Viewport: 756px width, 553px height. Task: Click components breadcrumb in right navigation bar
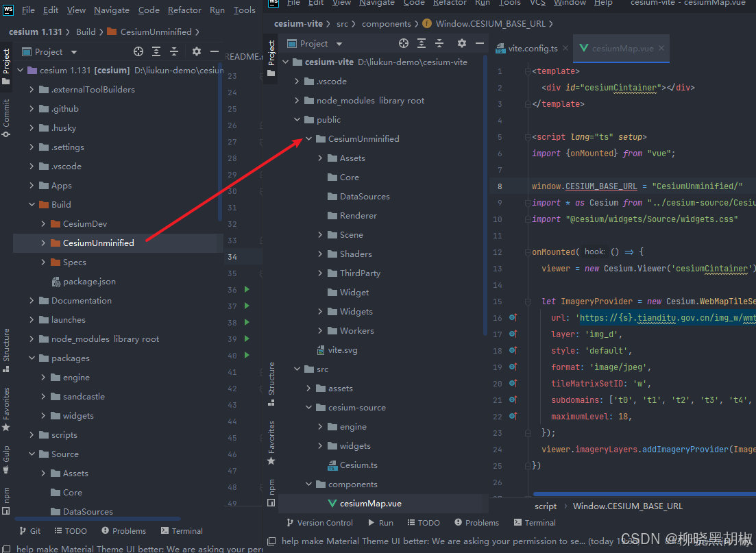(x=386, y=23)
